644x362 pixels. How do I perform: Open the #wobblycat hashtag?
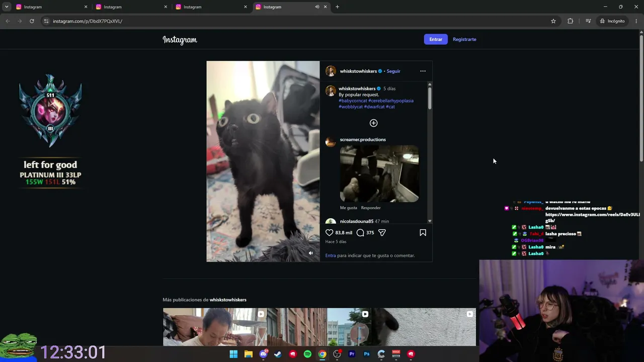(x=351, y=107)
